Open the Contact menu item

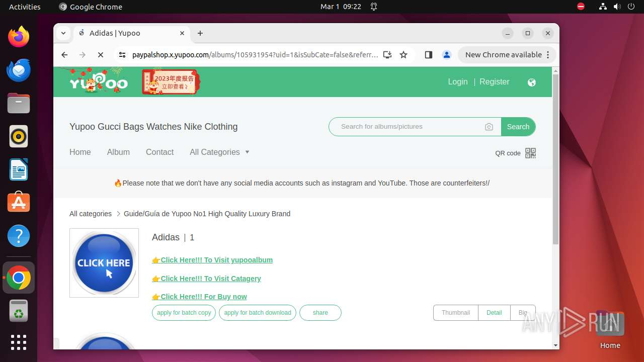pos(159,152)
